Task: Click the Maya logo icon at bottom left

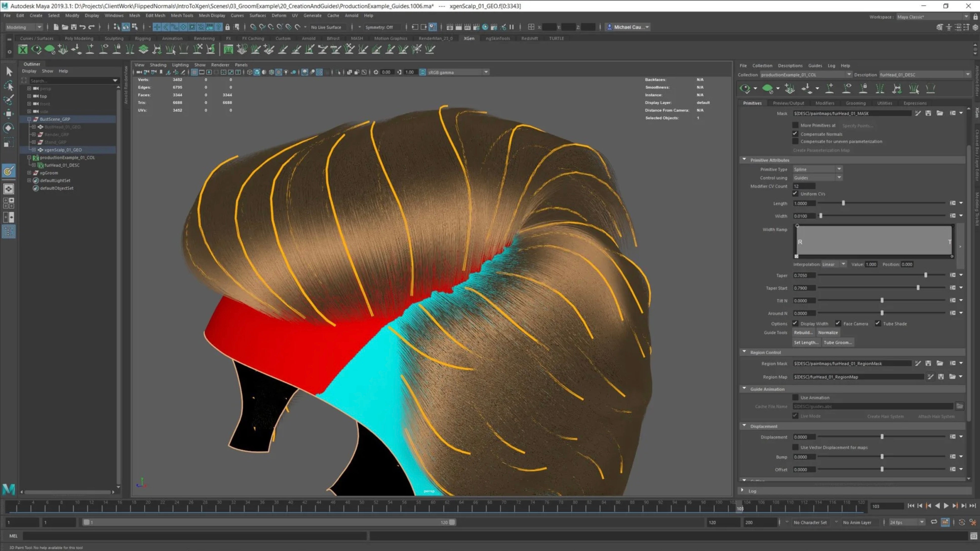Action: click(x=9, y=489)
